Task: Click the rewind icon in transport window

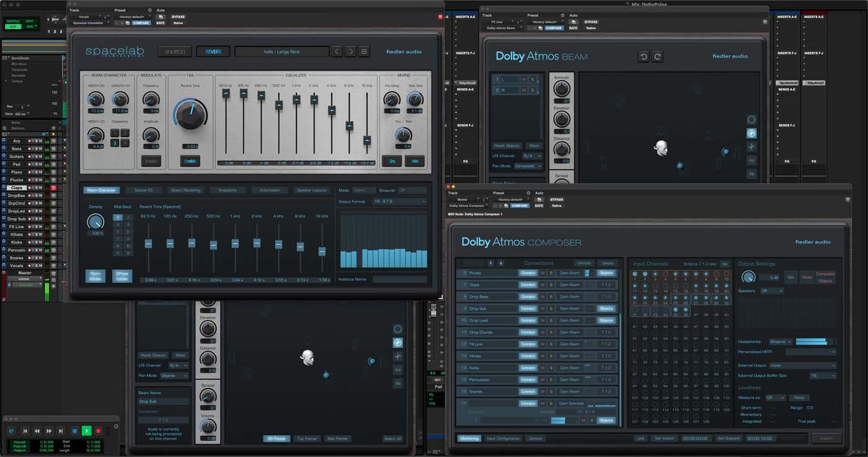Action: 37,431
